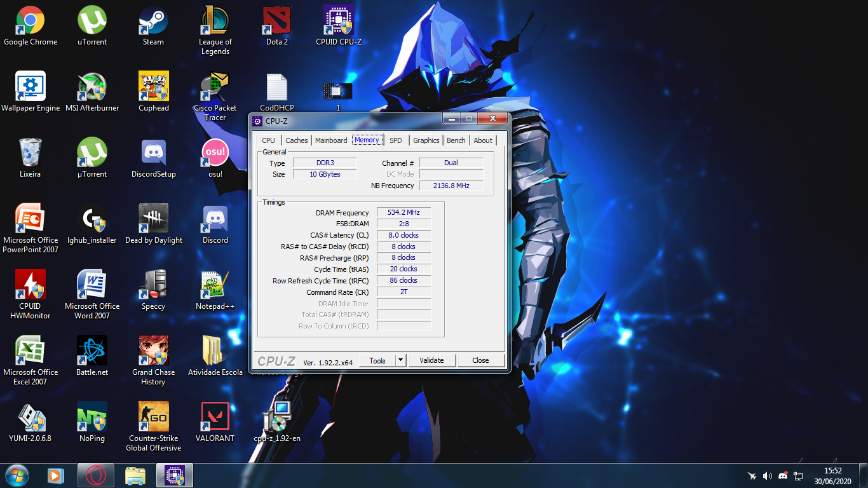
Task: Click the Size value 10 GBytes
Action: coord(325,174)
